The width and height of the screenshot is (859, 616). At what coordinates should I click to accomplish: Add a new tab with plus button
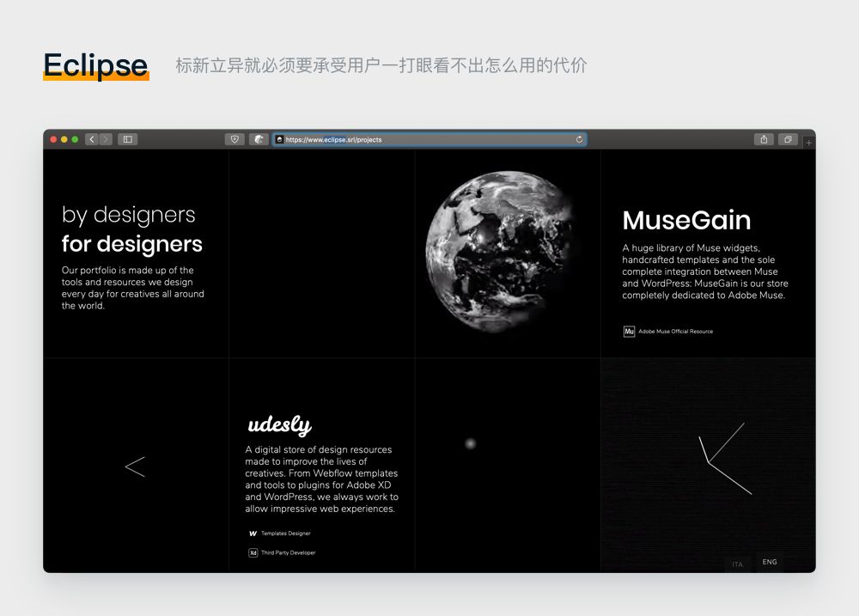tap(809, 143)
